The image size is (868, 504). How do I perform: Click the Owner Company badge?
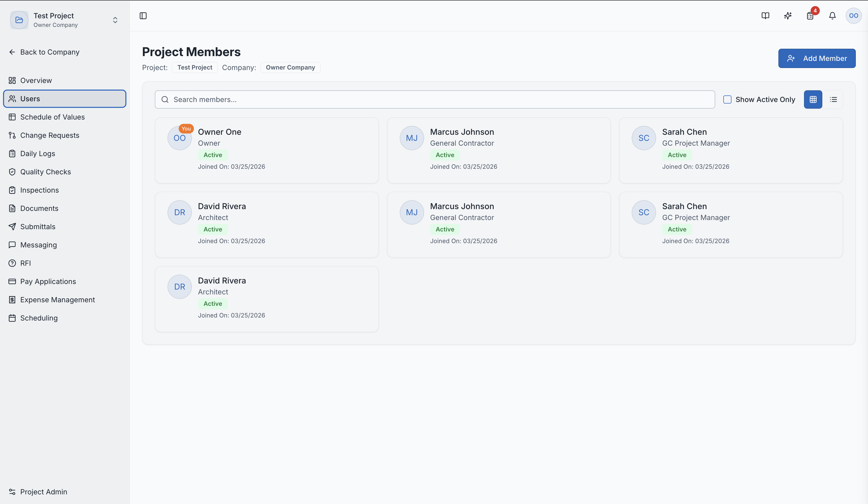[290, 68]
